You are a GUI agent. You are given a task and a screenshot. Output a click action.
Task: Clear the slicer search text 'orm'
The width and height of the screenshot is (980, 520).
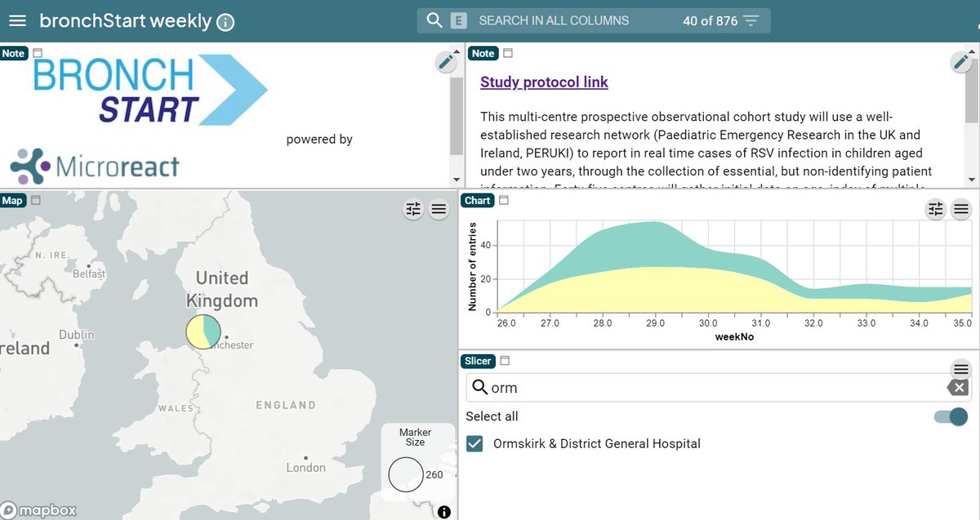[956, 388]
